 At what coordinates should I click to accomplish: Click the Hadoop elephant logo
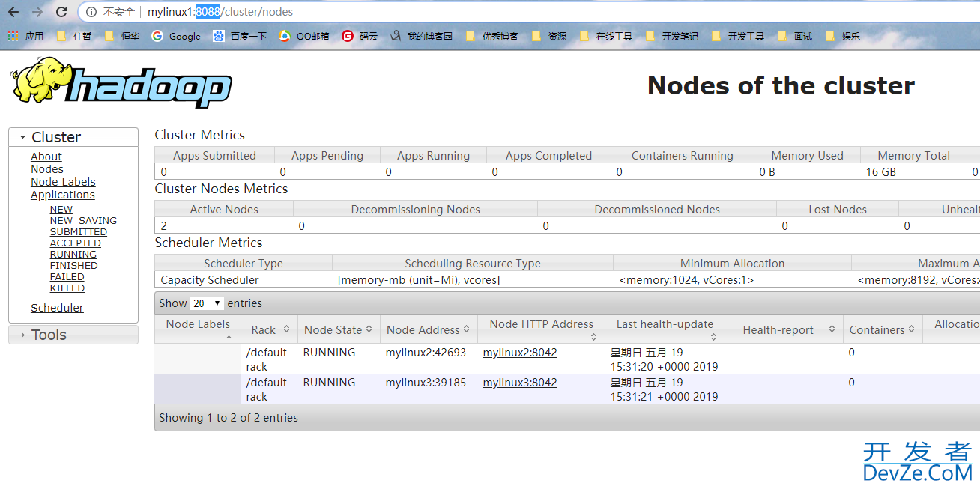121,83
